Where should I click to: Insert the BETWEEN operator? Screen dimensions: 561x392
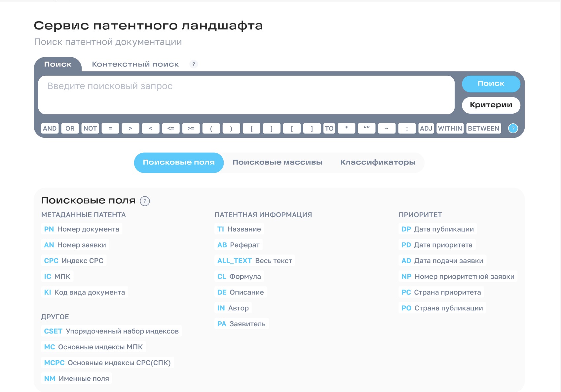[484, 128]
